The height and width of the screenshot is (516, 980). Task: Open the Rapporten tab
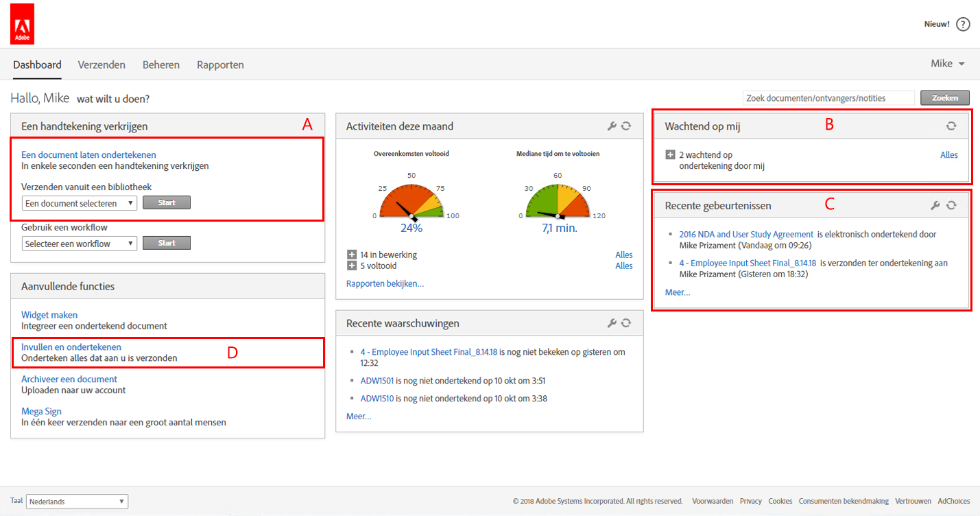tap(220, 65)
